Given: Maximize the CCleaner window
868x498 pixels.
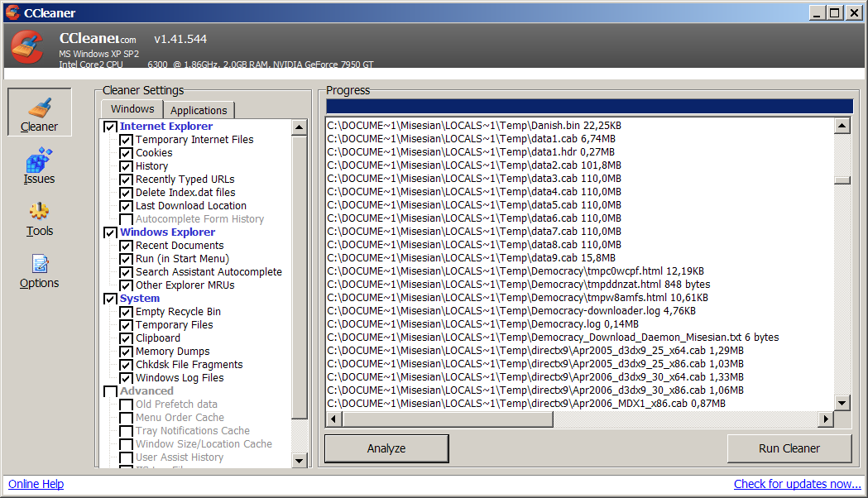Looking at the screenshot, I should pyautogui.click(x=836, y=12).
